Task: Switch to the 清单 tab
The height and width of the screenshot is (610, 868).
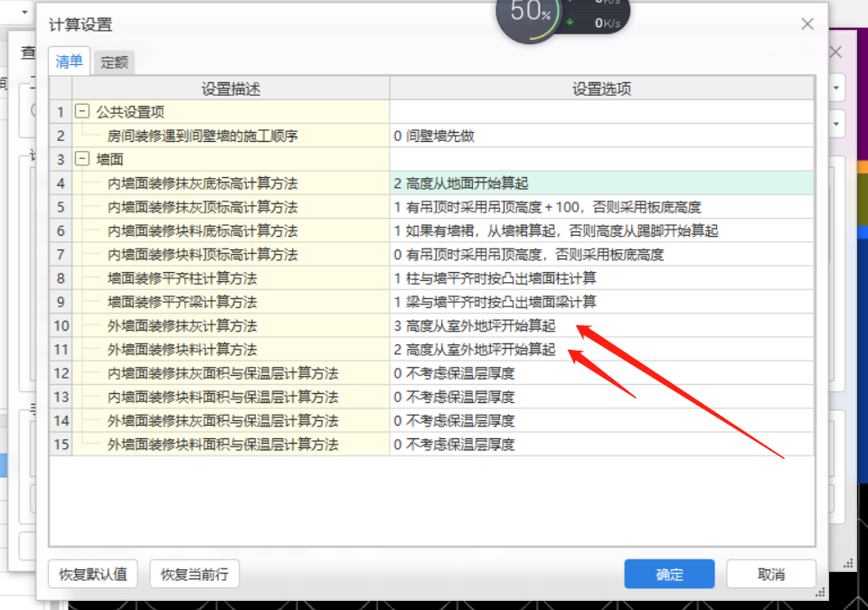Action: coord(69,61)
